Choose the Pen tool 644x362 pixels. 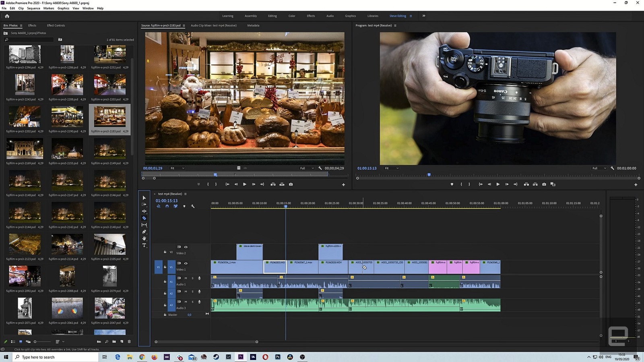(144, 232)
